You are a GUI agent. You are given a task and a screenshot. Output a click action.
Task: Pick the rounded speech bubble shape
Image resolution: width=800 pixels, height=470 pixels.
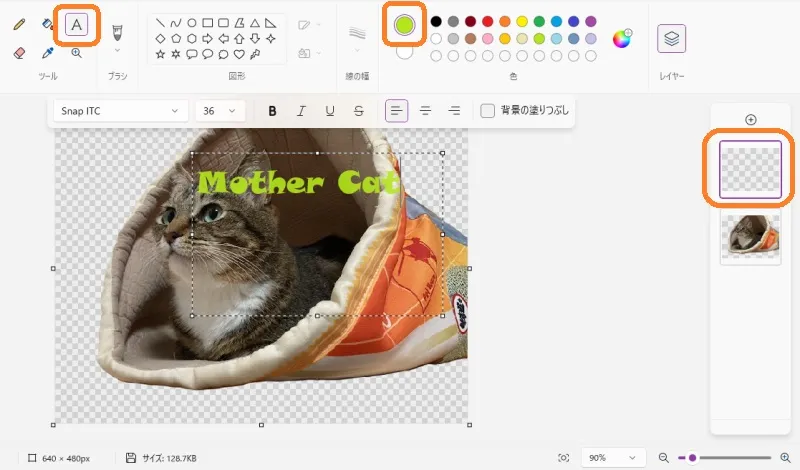(x=192, y=54)
